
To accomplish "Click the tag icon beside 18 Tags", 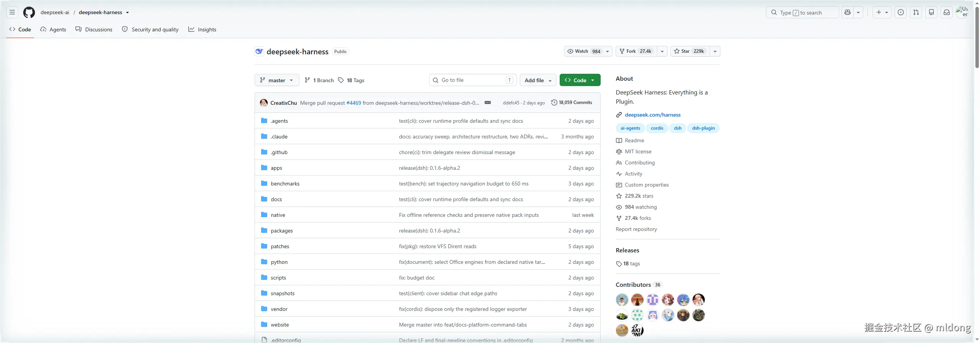I will [341, 80].
